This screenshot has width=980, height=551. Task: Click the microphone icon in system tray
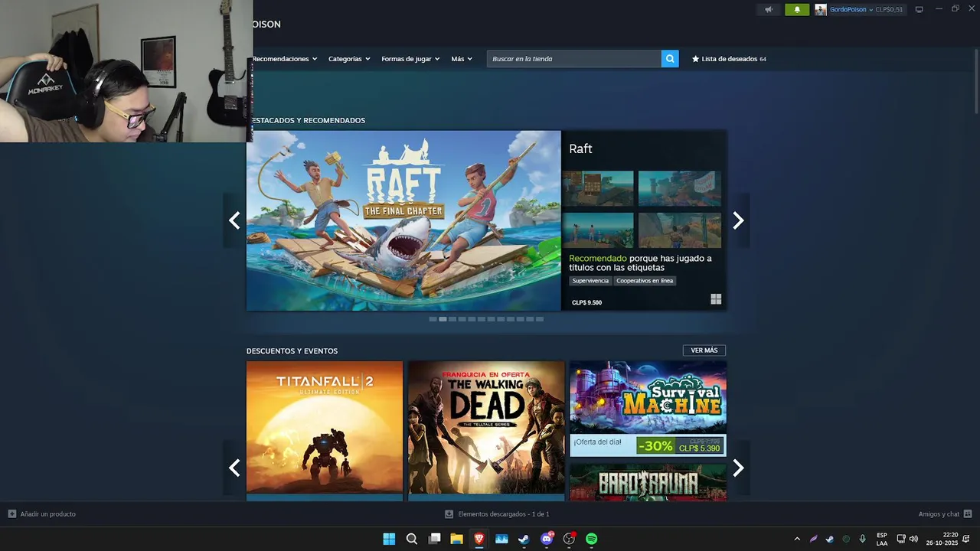click(x=863, y=539)
